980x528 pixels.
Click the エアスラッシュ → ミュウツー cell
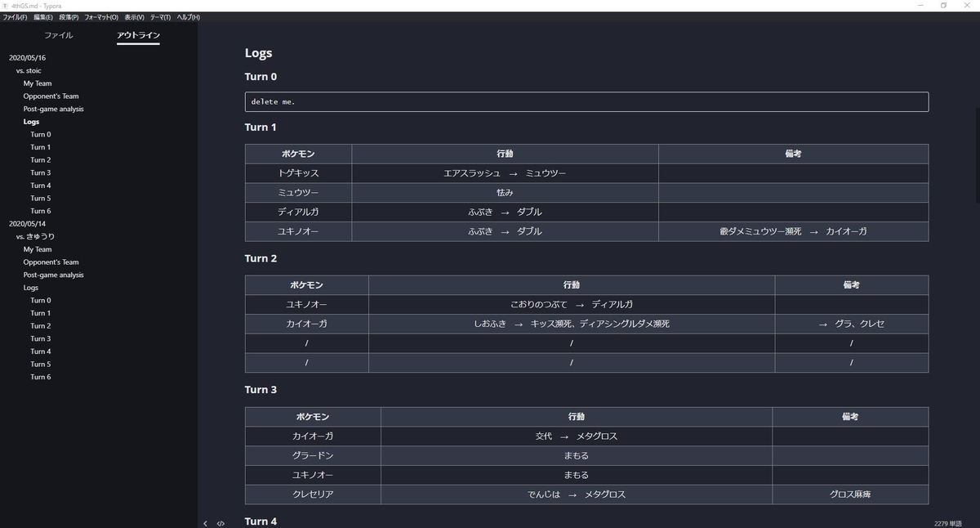(505, 173)
